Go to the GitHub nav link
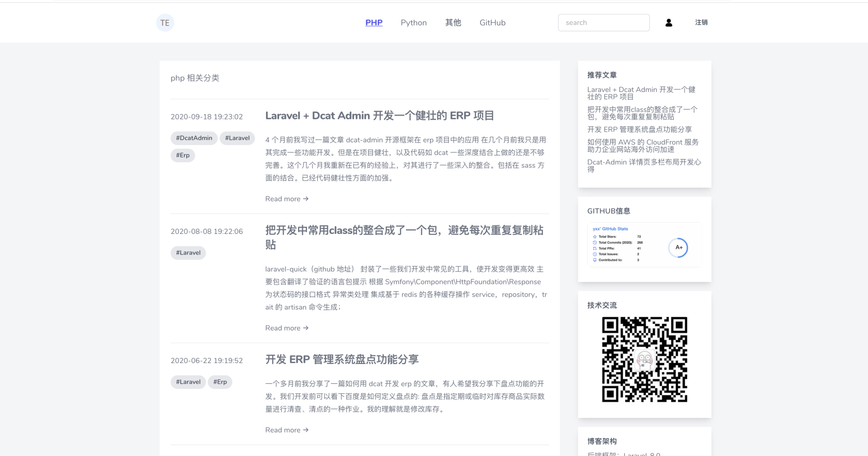 tap(492, 23)
